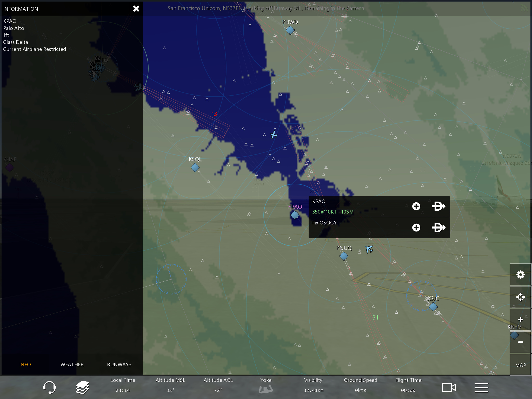Viewport: 532px width, 399px height.
Task: Switch to the WEATHER tab
Action: 72,364
